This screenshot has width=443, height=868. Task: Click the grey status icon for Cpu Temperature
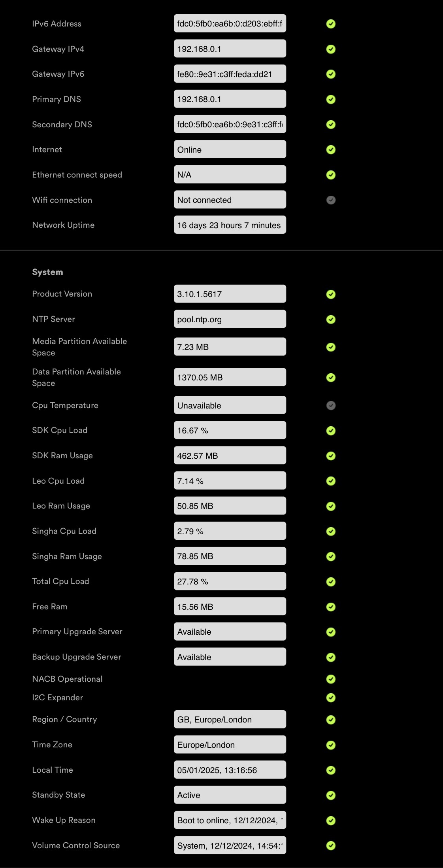pos(331,405)
